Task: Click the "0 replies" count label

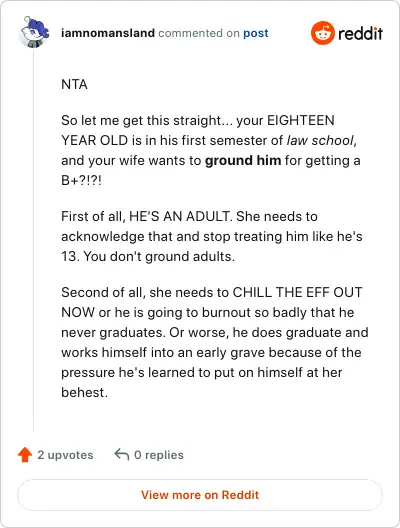Action: point(159,455)
